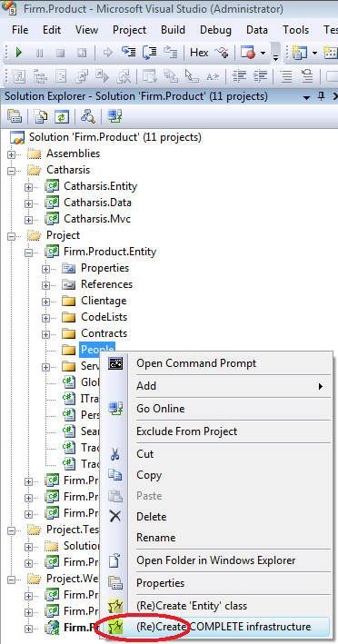The width and height of the screenshot is (338, 644).
Task: Select the Contracts folder in tree
Action: [104, 333]
